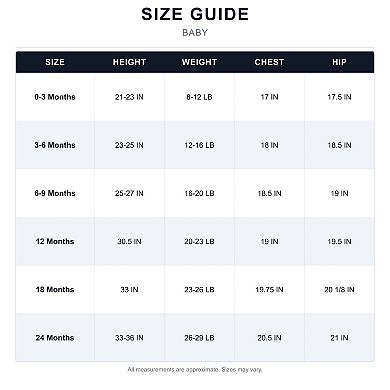The width and height of the screenshot is (390, 390).
Task: Click the 21-23 IN height cell
Action: (129, 97)
